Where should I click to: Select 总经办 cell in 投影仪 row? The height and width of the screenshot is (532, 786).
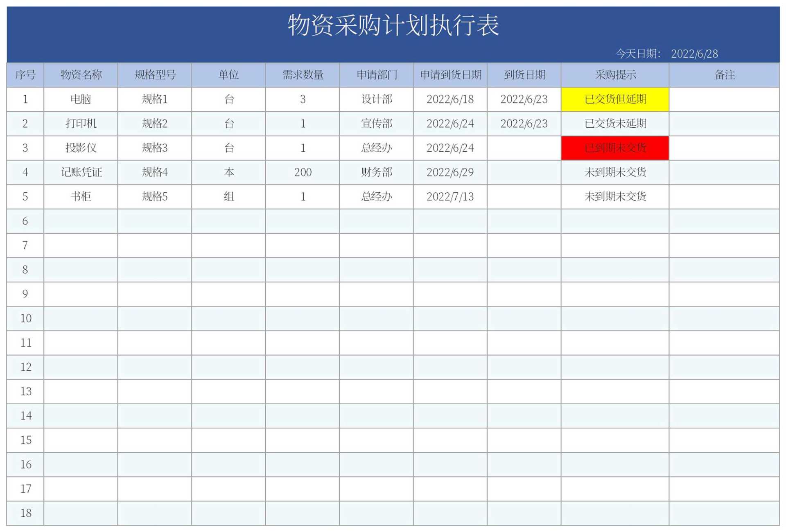(x=377, y=148)
